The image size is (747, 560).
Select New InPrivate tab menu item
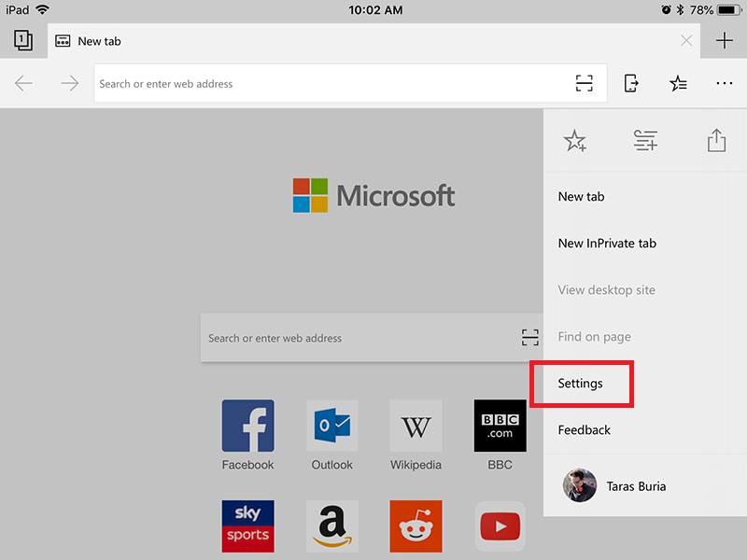(x=645, y=244)
